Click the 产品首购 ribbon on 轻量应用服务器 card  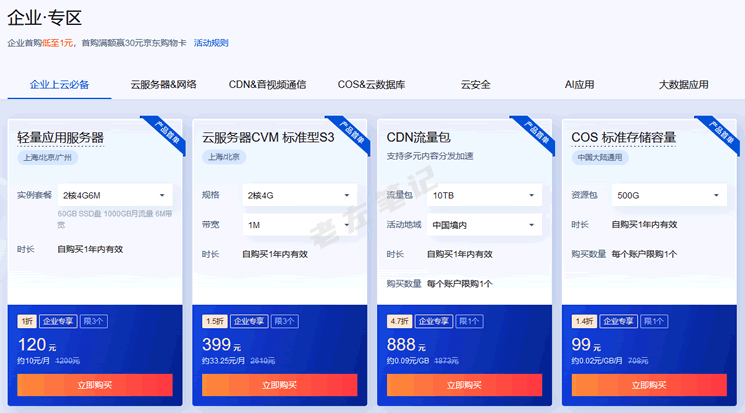pyautogui.click(x=165, y=133)
